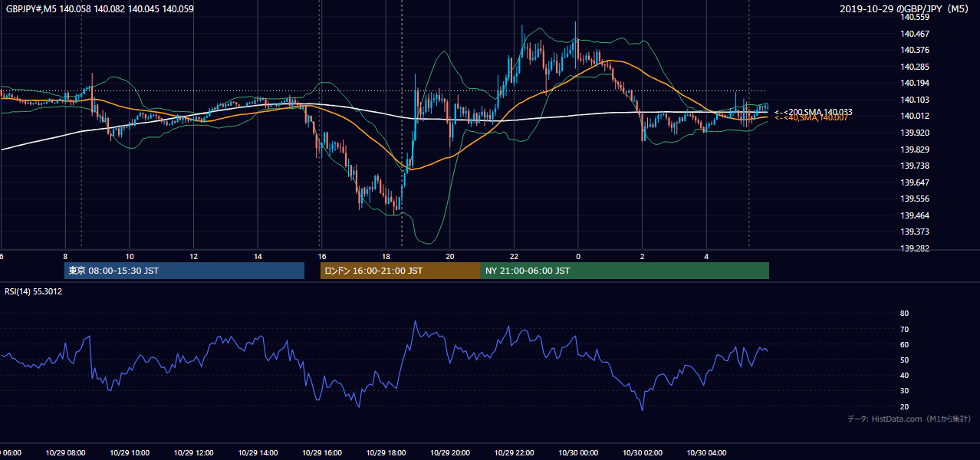Screen dimensions: 980x460
Task: Select the 東京 08:00-15:30 JST session bar
Action: (184, 271)
